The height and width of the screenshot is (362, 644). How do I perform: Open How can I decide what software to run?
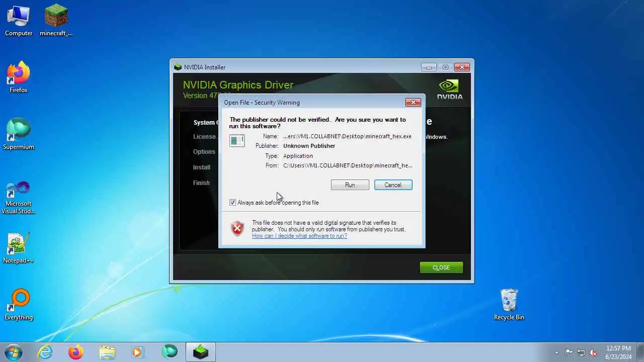(x=299, y=236)
